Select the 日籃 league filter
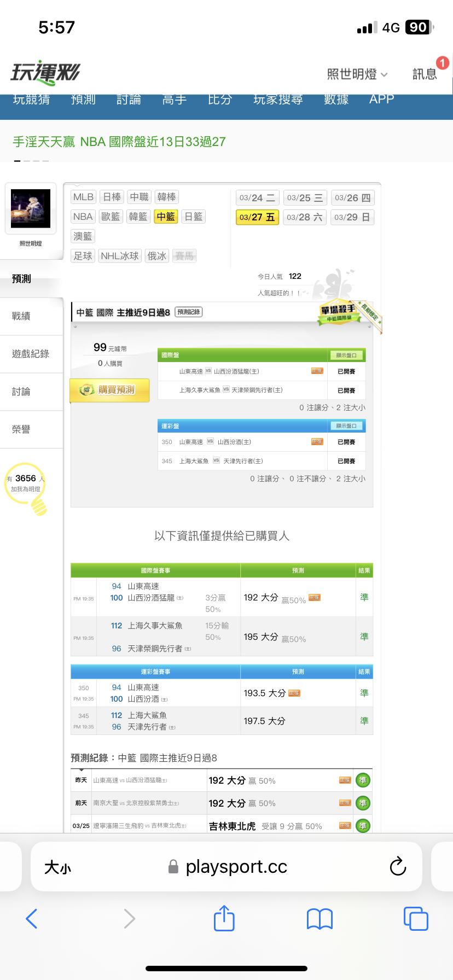 coord(194,217)
